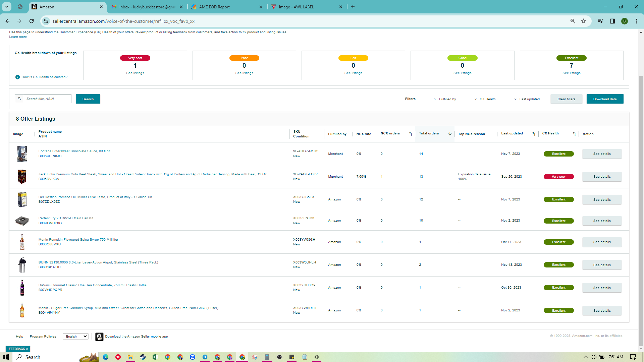
Task: Sort by Last updated column arrows
Action: 534,134
